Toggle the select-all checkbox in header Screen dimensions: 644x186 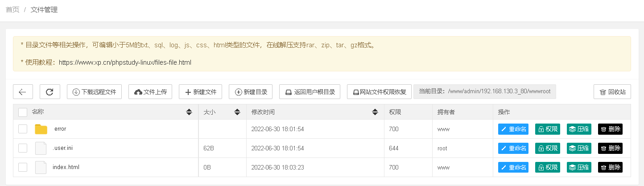pyautogui.click(x=23, y=112)
